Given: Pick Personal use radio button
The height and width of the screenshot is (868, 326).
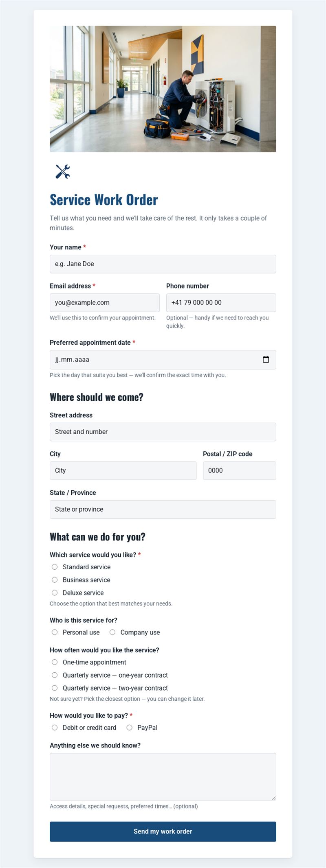Looking at the screenshot, I should [x=55, y=632].
